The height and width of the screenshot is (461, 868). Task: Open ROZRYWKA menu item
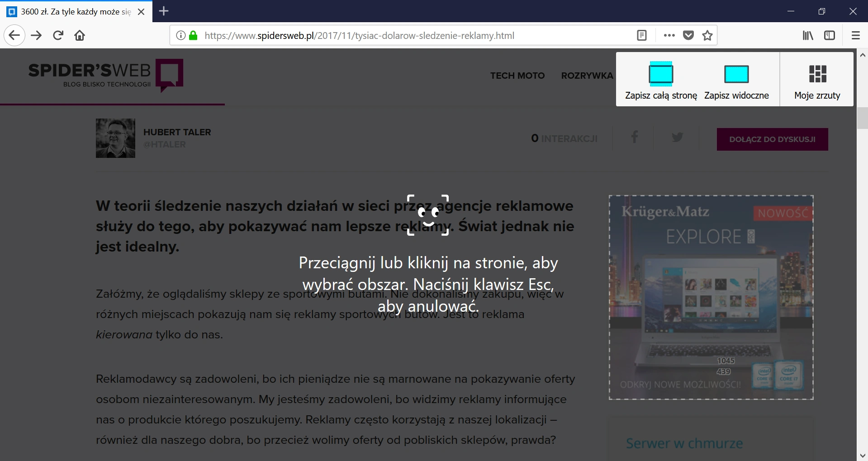[587, 76]
